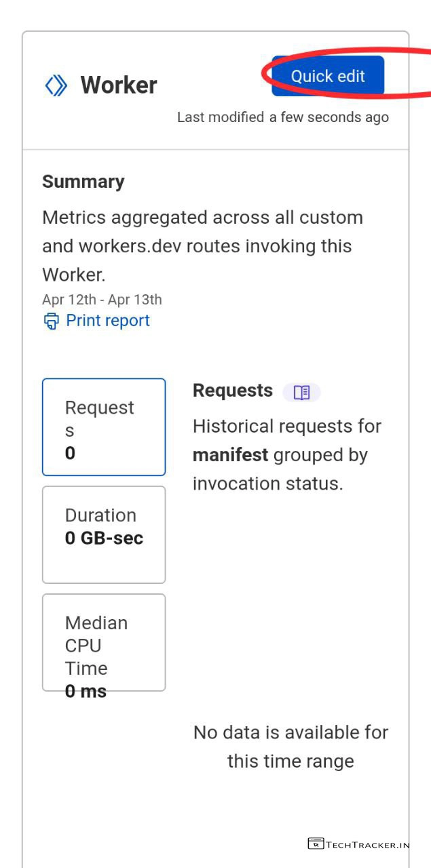Viewport: 431px width, 868px height.
Task: Click the bold manifest worker name
Action: (230, 455)
